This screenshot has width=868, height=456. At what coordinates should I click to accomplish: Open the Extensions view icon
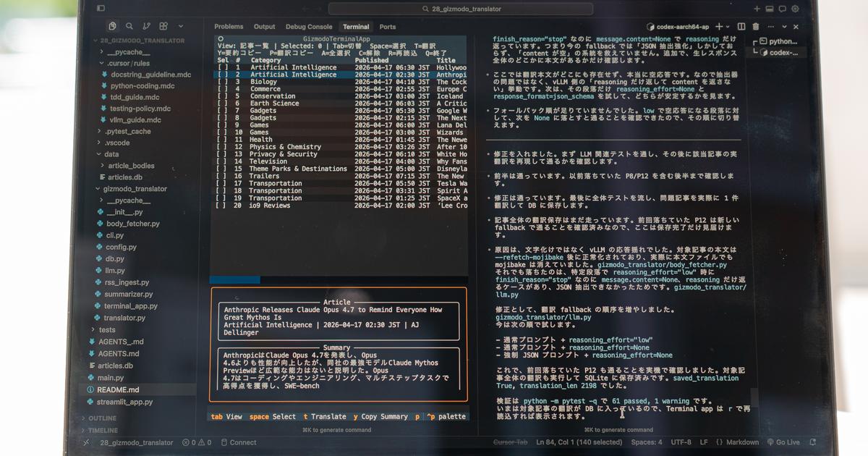[164, 26]
